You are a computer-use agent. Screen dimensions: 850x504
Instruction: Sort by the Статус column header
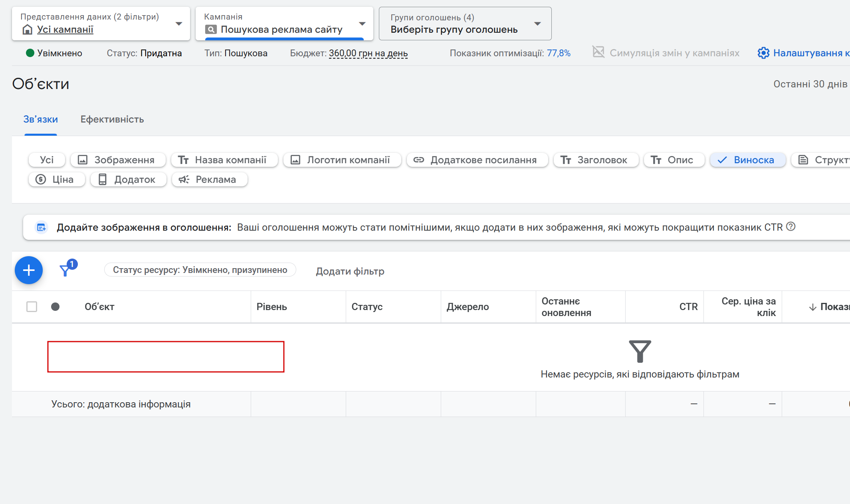tap(367, 306)
